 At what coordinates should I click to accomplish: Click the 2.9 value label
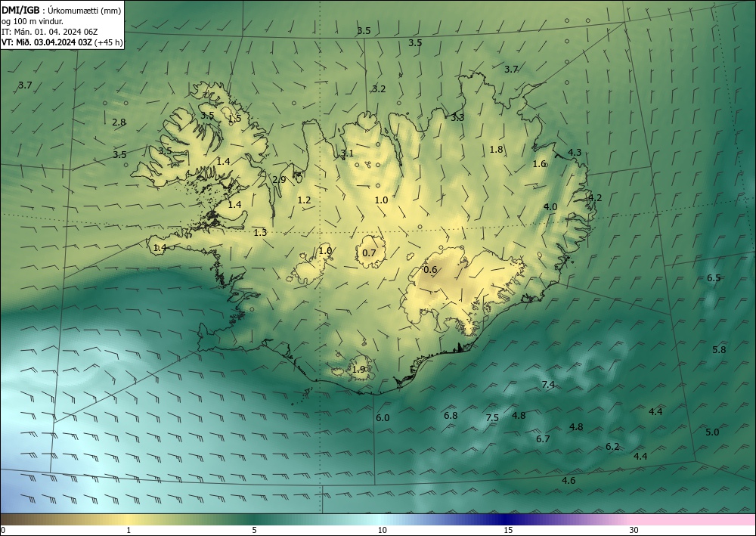(279, 180)
